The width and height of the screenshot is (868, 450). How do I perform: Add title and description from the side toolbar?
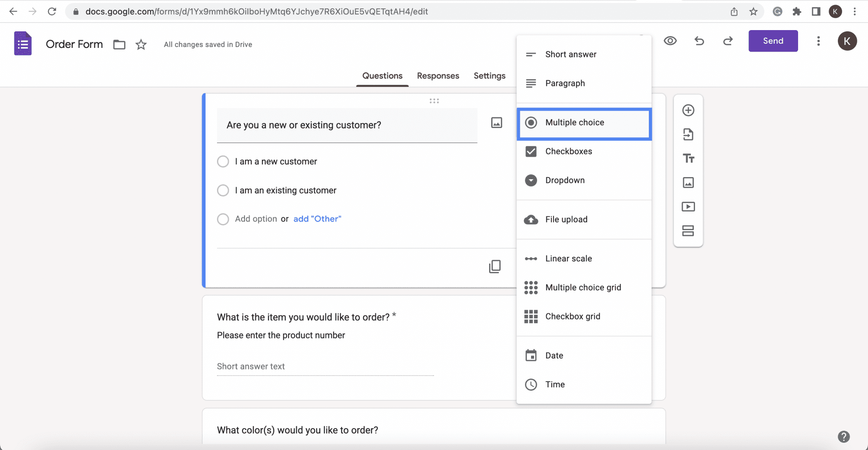(x=688, y=158)
